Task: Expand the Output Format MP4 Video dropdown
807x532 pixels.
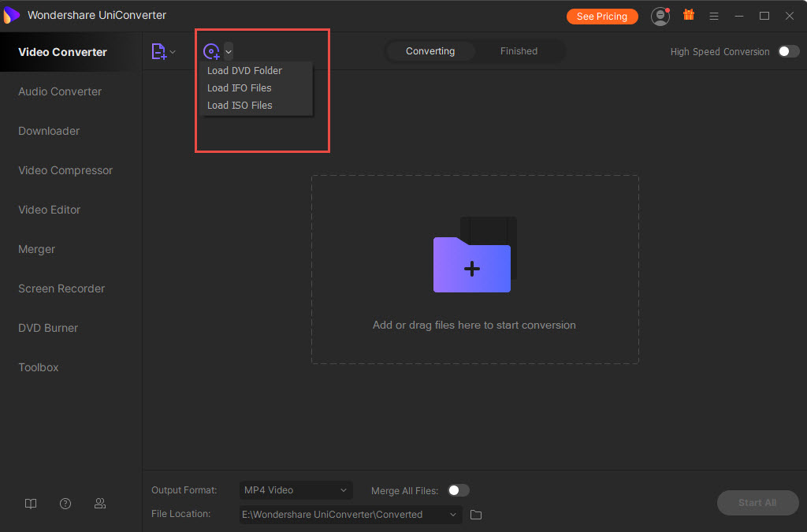Action: point(296,490)
